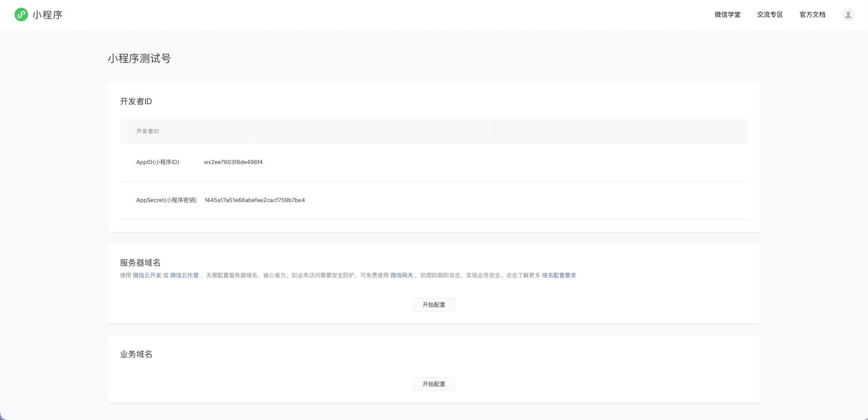
Task: Click the AppID(小程序ID) label
Action: (x=158, y=162)
